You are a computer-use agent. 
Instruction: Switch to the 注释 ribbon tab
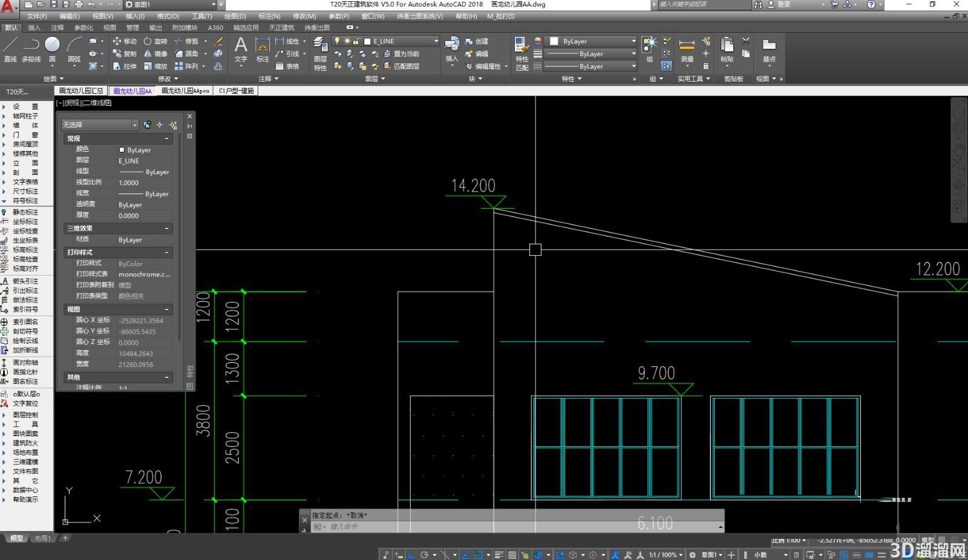(57, 27)
